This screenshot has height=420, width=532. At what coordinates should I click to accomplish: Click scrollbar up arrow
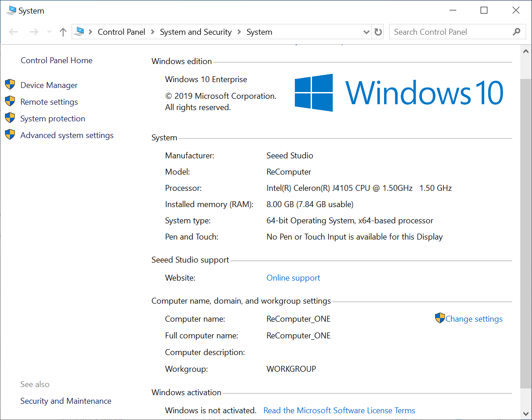(x=526, y=51)
